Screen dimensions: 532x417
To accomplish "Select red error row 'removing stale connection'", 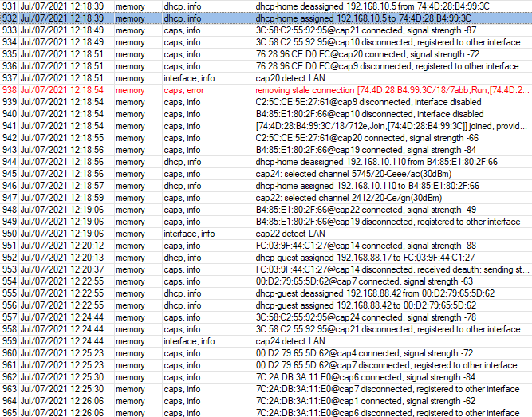I will (266, 90).
